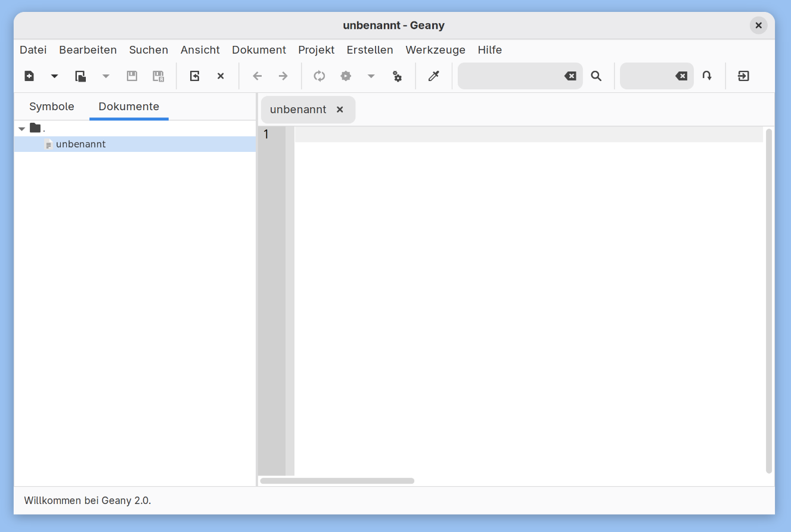
Task: Click the editor horizontal scrollbar
Action: click(337, 481)
